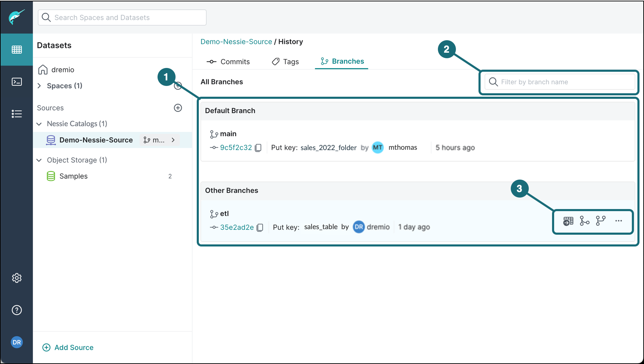Image resolution: width=644 pixels, height=364 pixels.
Task: Open commit link 9c5f2c32
Action: click(236, 148)
